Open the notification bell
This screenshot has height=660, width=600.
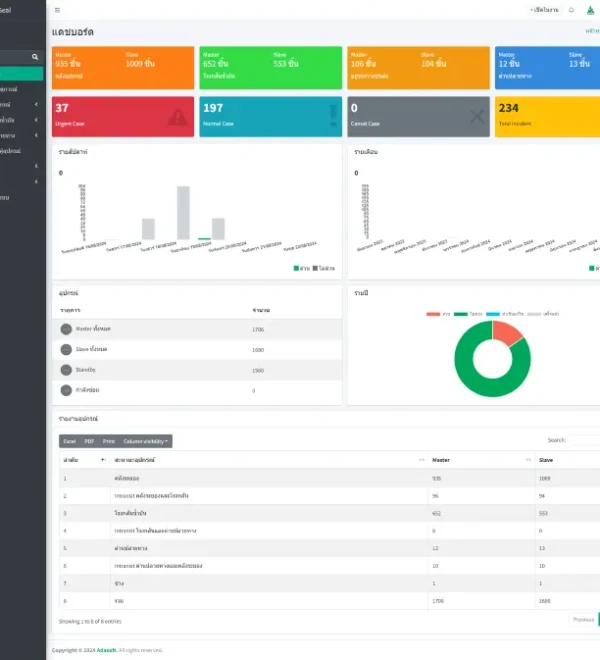571,10
